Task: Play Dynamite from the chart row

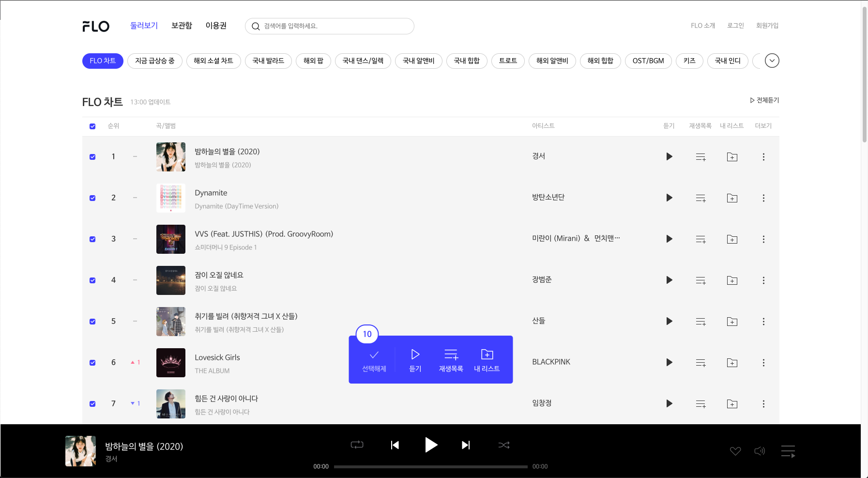Action: (x=669, y=198)
